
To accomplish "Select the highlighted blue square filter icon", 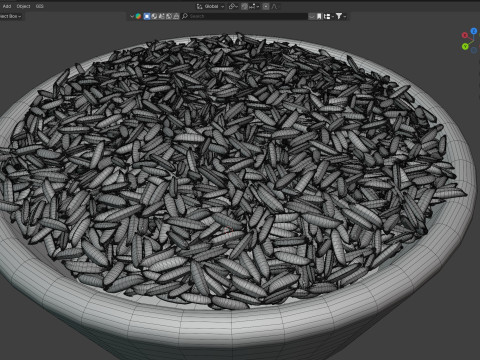I will pos(147,16).
